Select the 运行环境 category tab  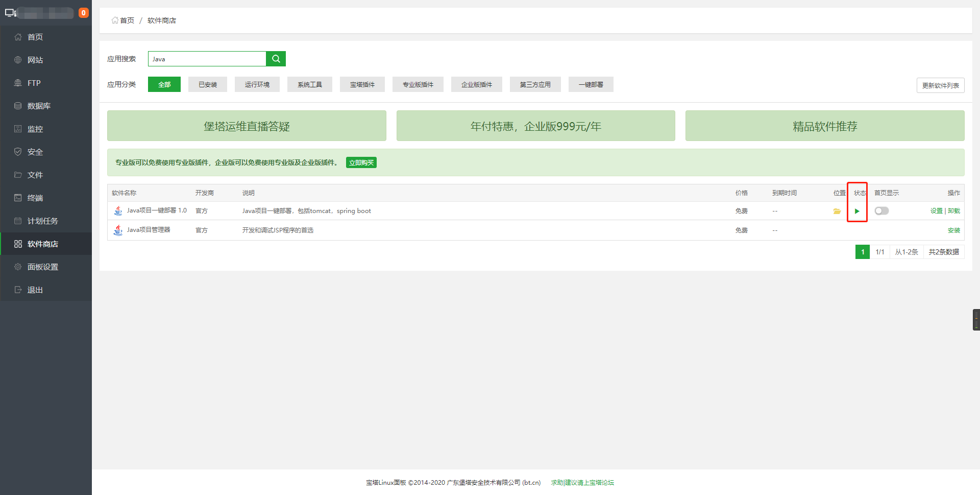click(x=257, y=84)
